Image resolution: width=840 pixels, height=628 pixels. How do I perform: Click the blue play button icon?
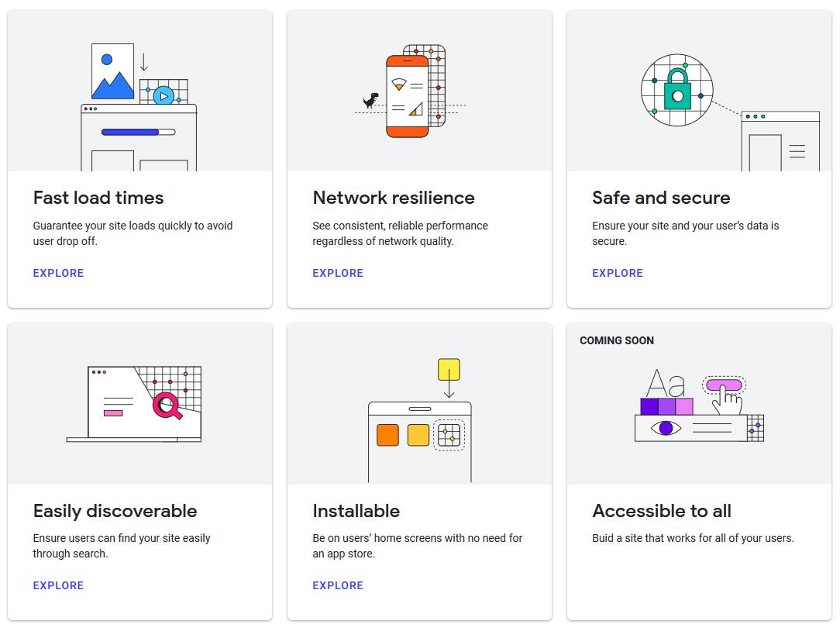[x=164, y=96]
